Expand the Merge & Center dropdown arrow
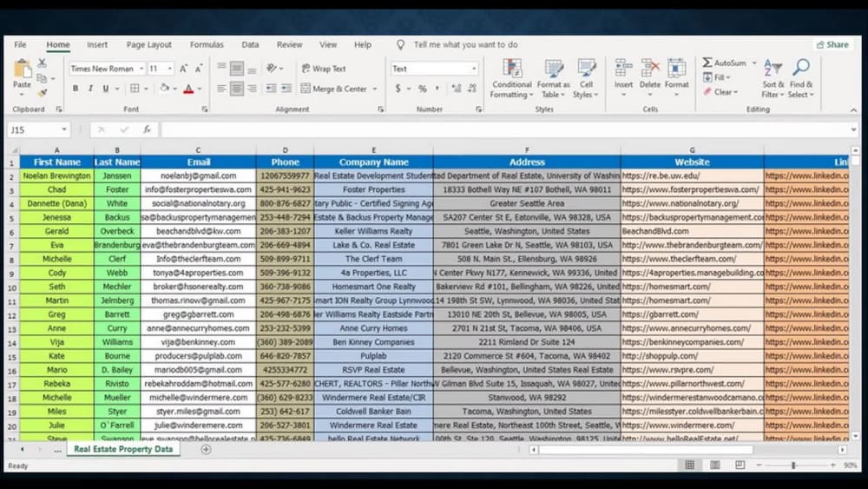 click(375, 89)
